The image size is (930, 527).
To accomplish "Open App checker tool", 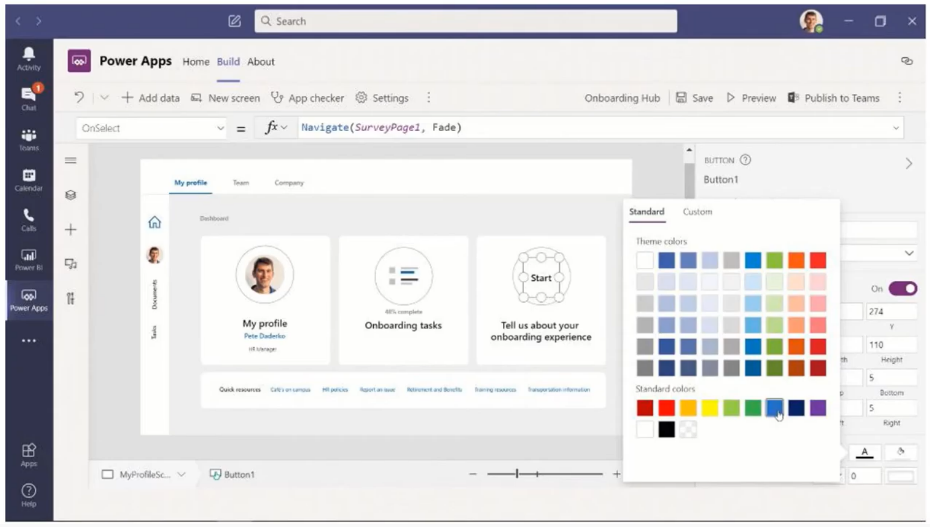I will pos(307,98).
